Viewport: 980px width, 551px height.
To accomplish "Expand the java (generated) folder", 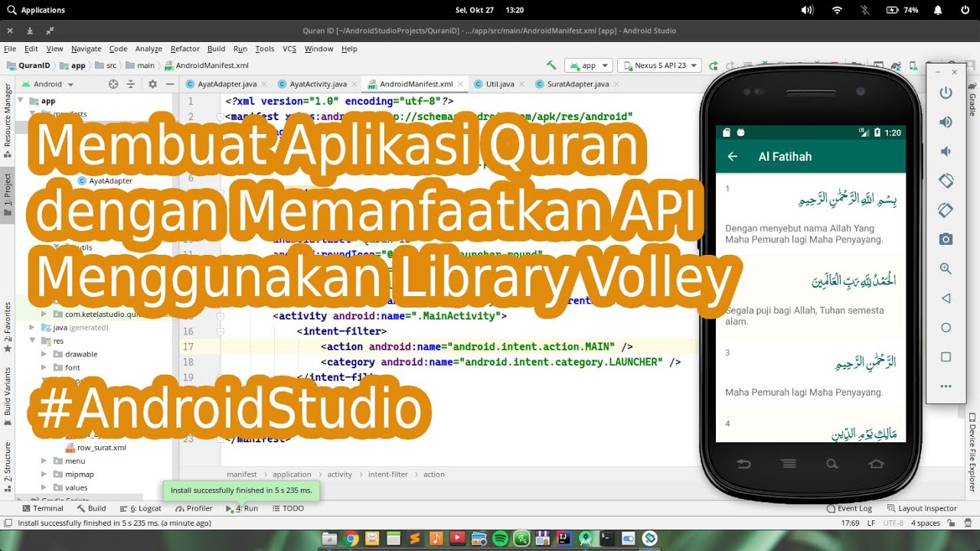I will click(32, 328).
